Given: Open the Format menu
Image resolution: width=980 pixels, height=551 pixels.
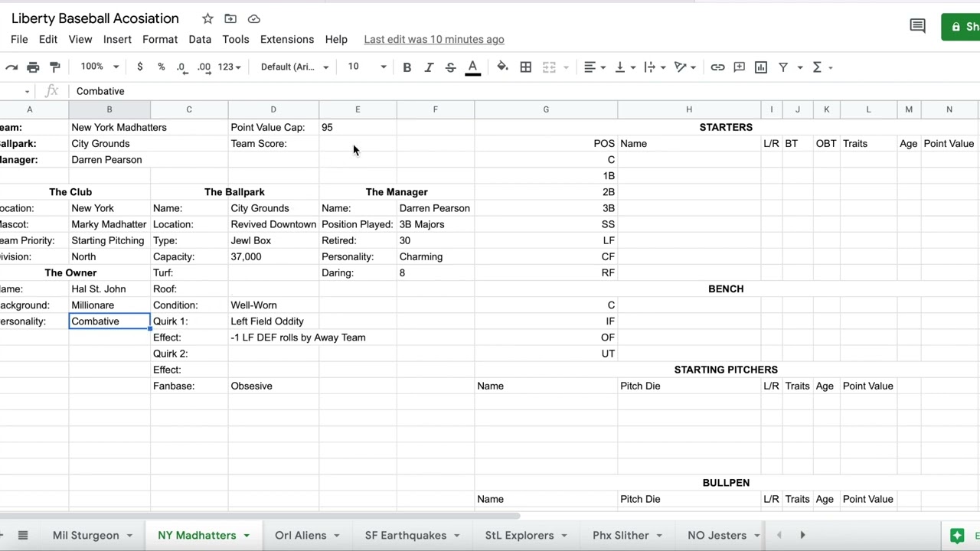Looking at the screenshot, I should click(x=160, y=40).
